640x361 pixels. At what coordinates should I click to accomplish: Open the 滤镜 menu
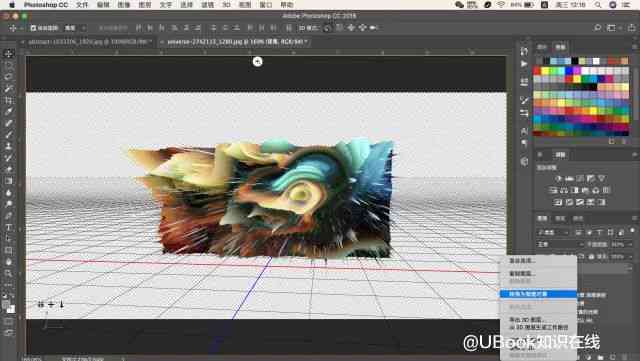(208, 5)
